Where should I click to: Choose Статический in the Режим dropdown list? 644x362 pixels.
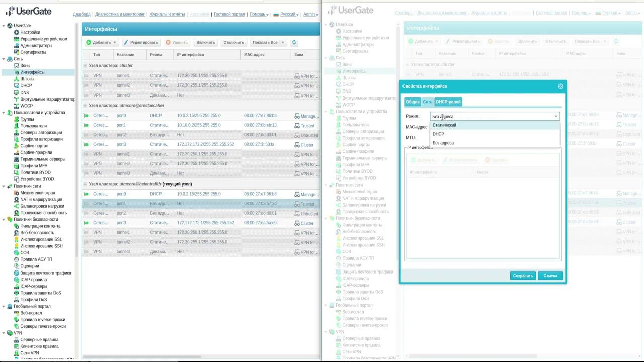(x=495, y=125)
